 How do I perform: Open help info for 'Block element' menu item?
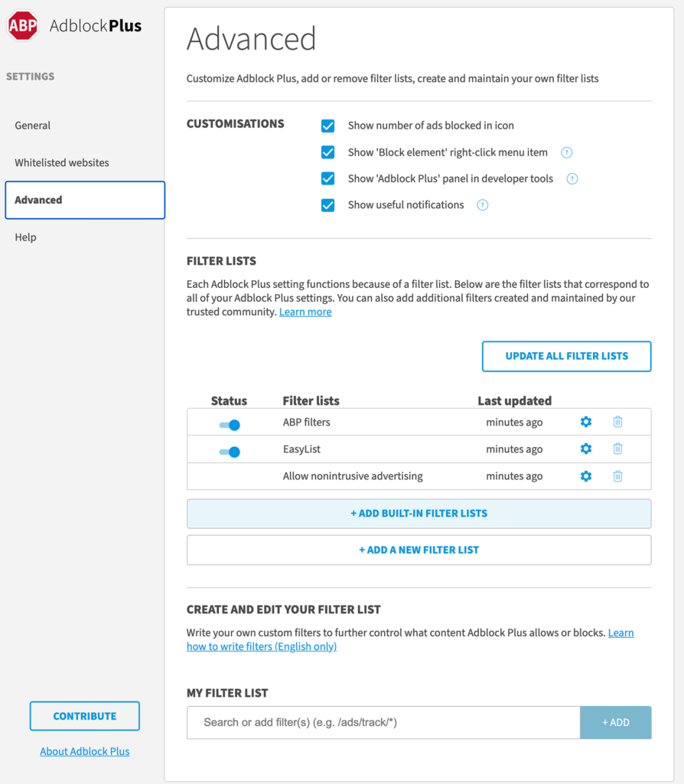pos(566,152)
